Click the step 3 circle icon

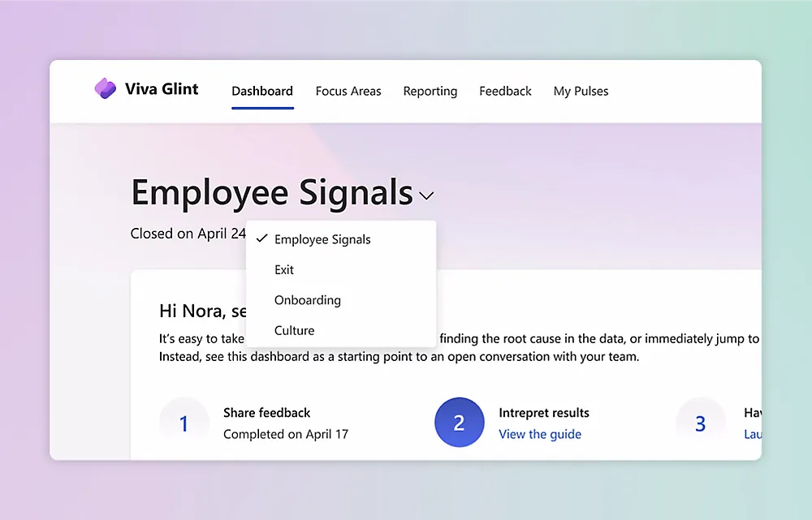700,423
